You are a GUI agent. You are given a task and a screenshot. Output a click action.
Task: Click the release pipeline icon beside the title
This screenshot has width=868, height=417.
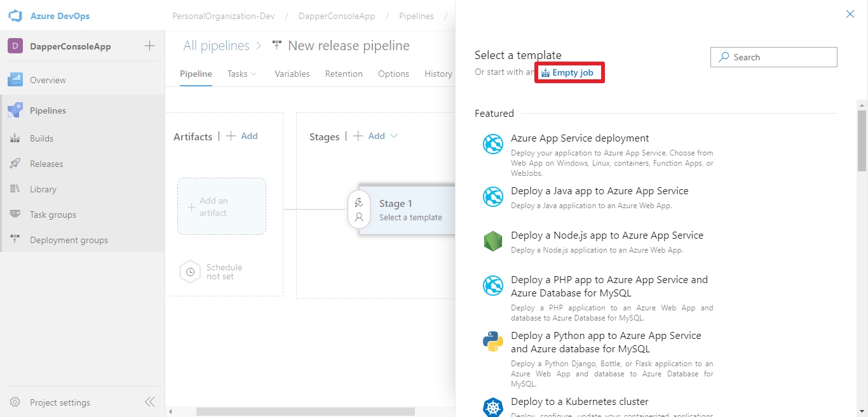pos(277,46)
